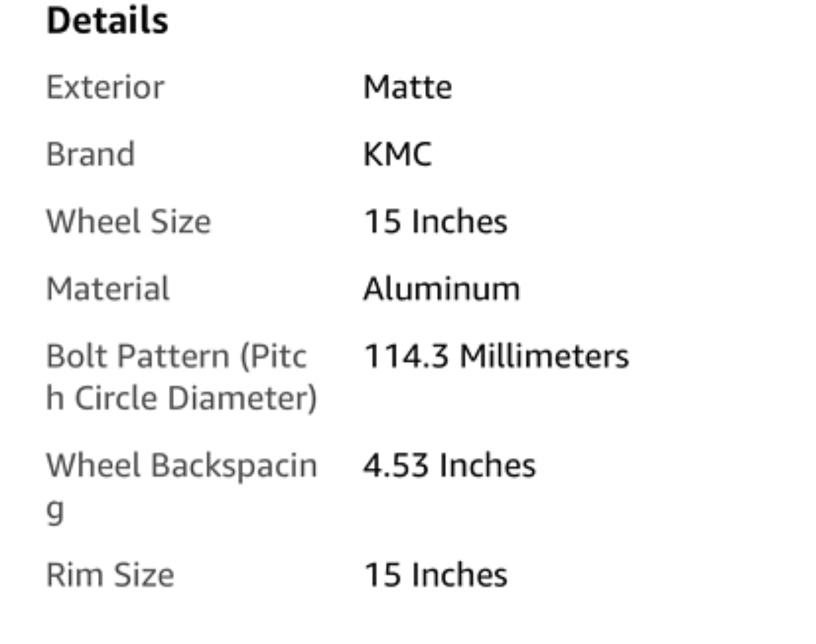
Task: Click the Details section heading
Action: 107,20
